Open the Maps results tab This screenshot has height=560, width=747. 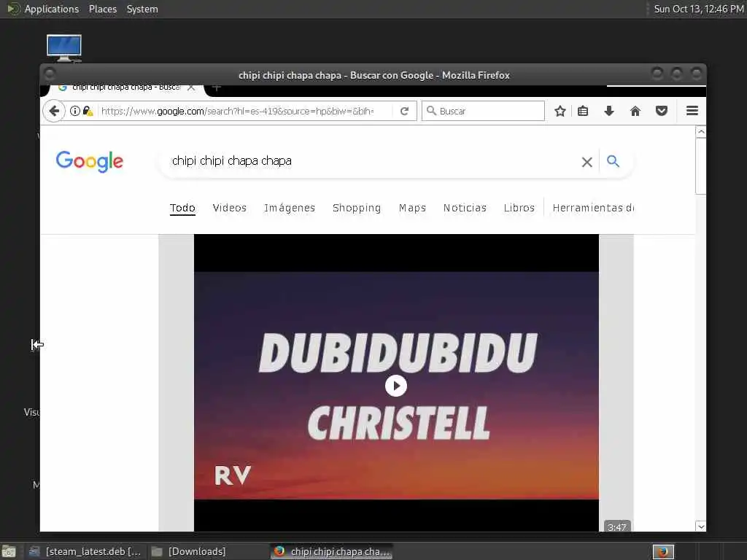coord(413,208)
